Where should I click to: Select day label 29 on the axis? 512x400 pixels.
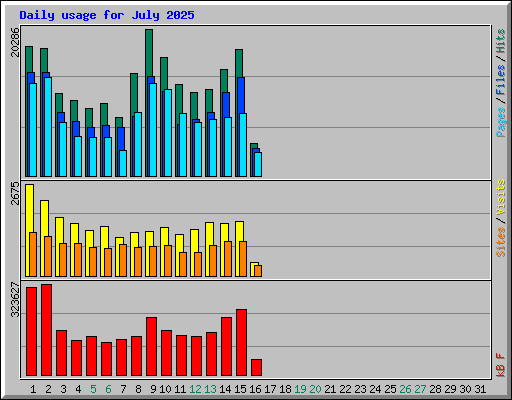450,389
